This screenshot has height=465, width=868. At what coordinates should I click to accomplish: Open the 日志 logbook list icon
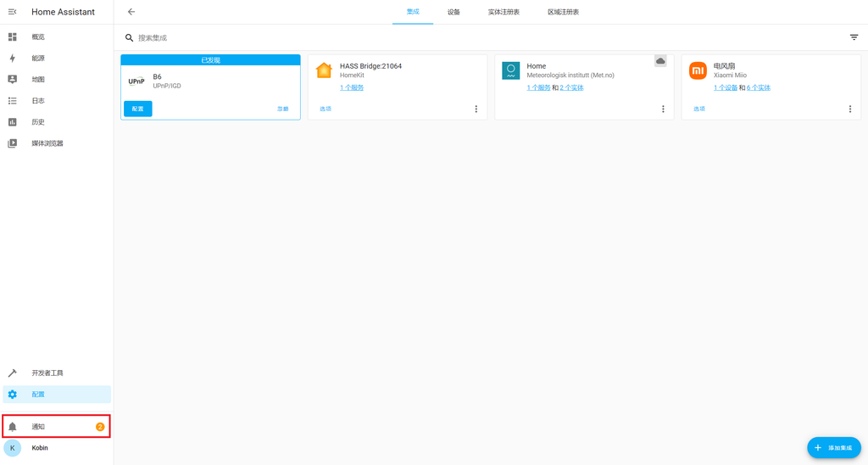(12, 100)
